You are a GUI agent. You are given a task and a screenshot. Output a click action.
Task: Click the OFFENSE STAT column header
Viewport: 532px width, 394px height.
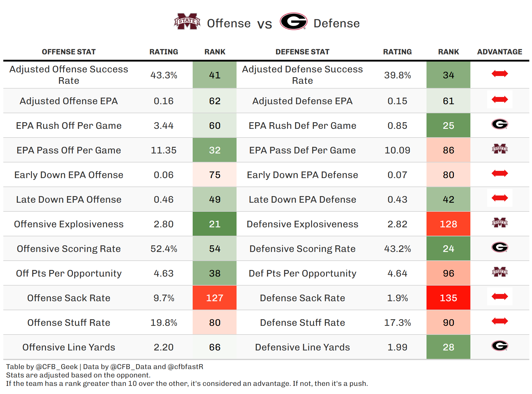click(69, 52)
